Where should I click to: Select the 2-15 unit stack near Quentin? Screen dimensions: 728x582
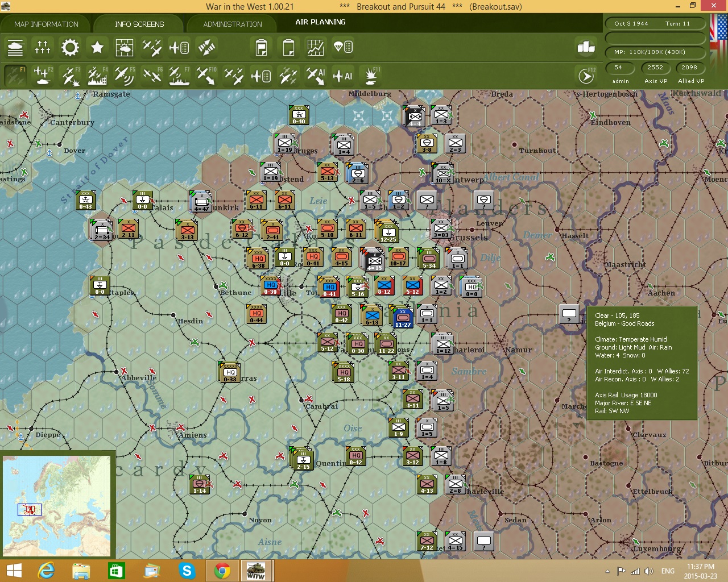click(303, 459)
